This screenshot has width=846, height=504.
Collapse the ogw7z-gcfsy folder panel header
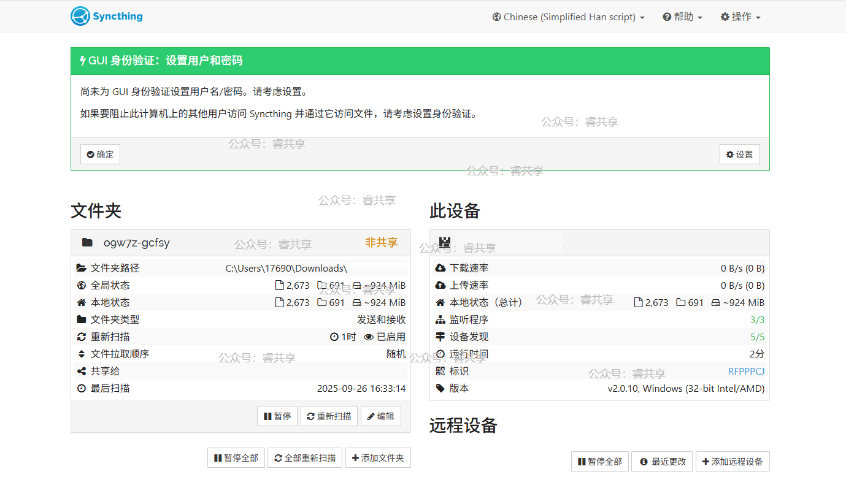[240, 243]
